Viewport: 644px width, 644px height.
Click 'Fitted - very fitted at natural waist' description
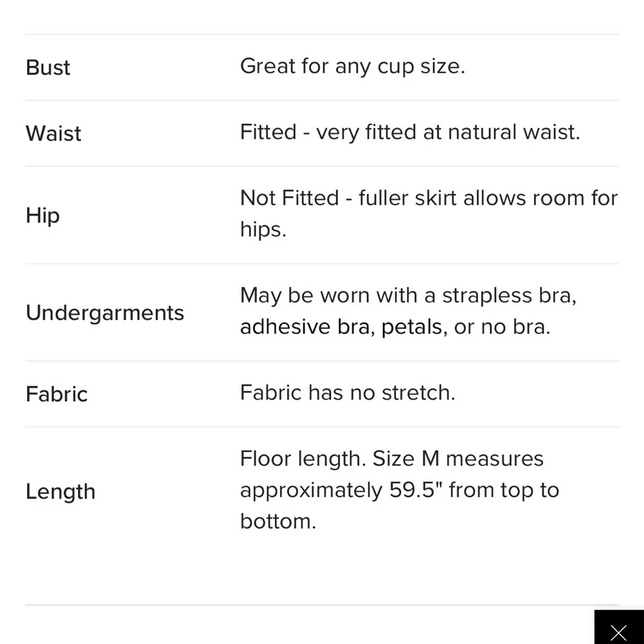(x=410, y=132)
